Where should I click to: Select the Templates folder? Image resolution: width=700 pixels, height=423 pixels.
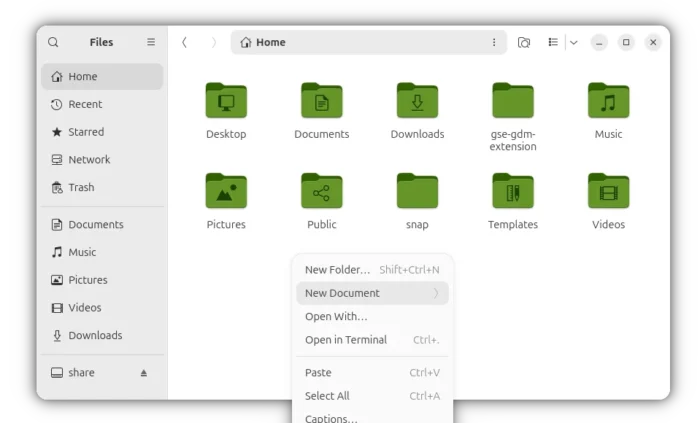[513, 192]
